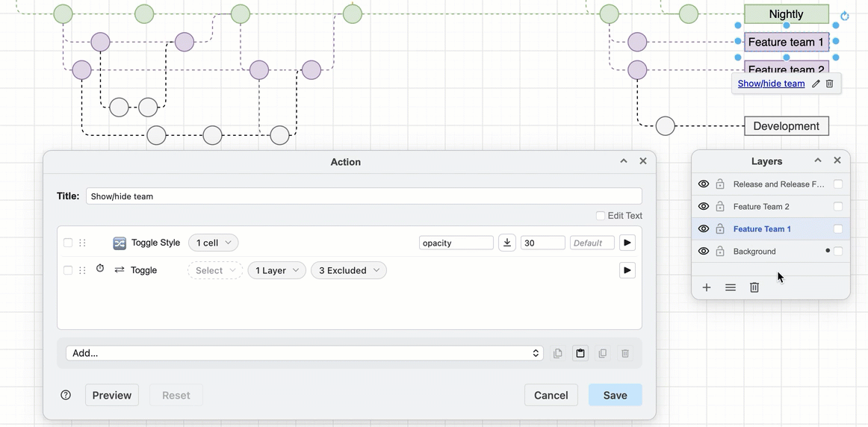868x427 pixels.
Task: Open help with the question mark icon
Action: 66,395
